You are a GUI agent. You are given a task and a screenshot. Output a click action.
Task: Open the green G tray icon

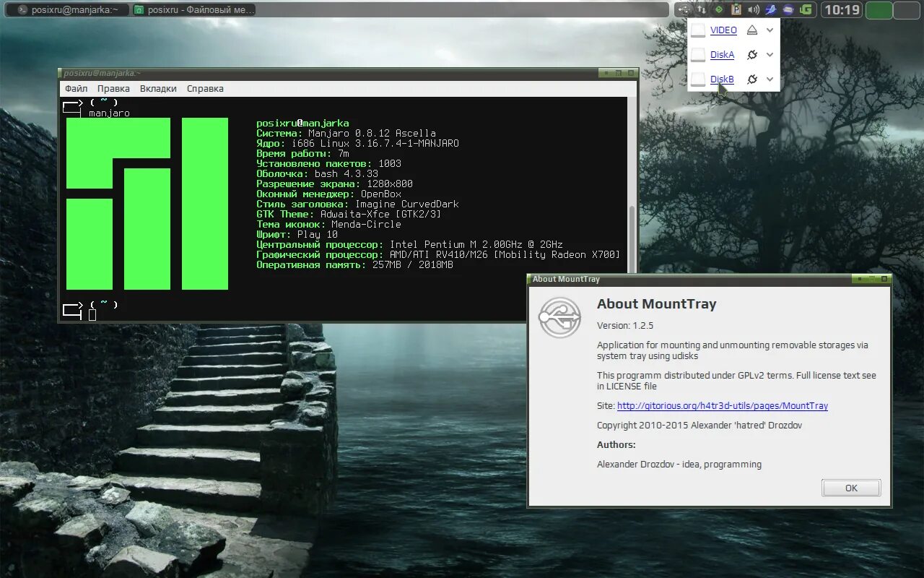pyautogui.click(x=806, y=10)
